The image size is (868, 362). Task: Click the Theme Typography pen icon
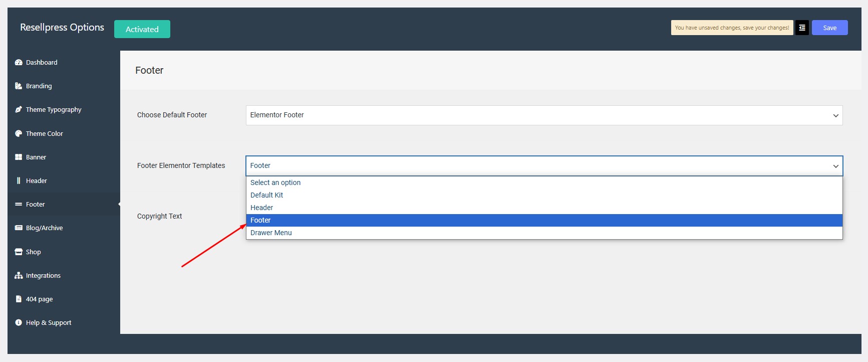[x=19, y=110]
